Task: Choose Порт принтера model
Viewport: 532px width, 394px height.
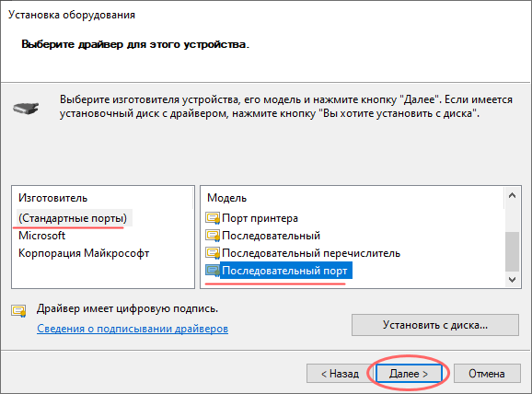Action: point(260,218)
